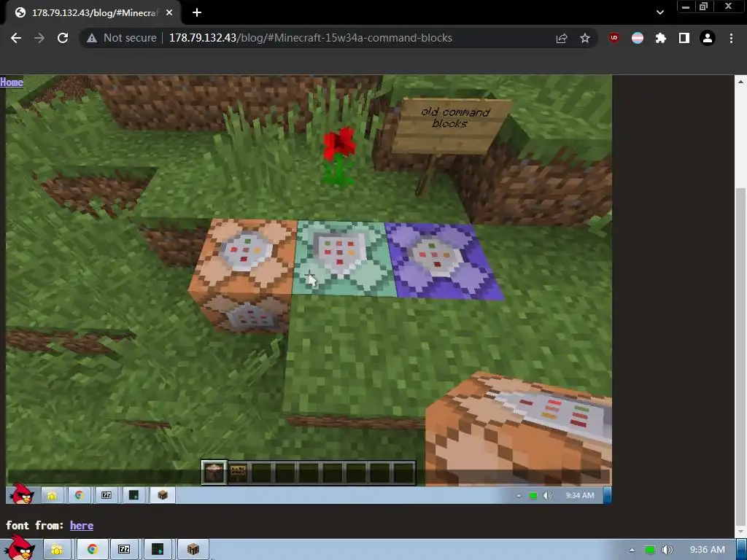Click the striped flag extension icon
This screenshot has width=747, height=560.
(x=638, y=38)
